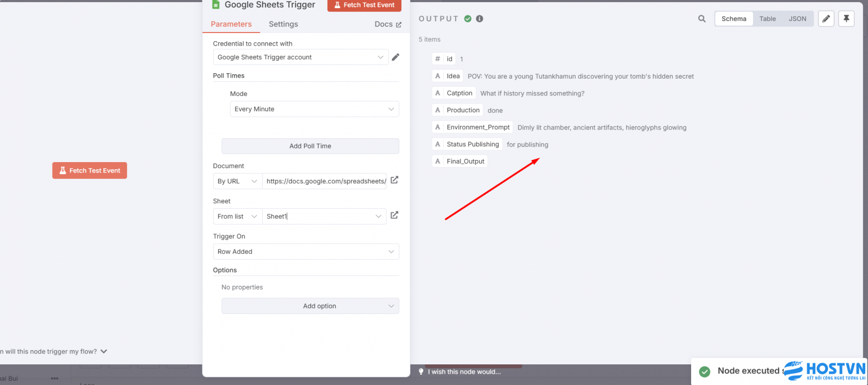Click Fetch Test Event button on left canvas
The width and height of the screenshot is (868, 385).
(90, 170)
